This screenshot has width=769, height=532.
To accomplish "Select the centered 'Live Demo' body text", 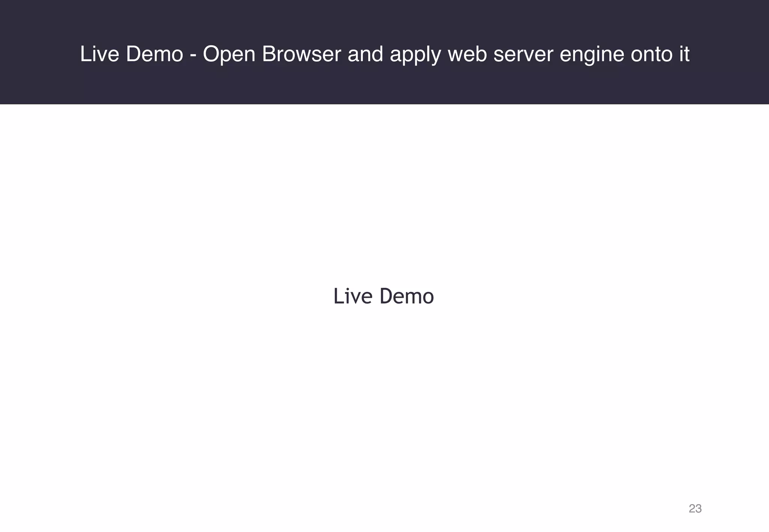I will tap(383, 296).
